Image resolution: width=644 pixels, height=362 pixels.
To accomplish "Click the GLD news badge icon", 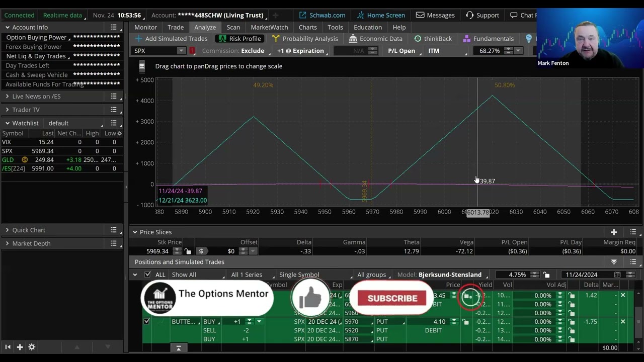I will 24,160.
